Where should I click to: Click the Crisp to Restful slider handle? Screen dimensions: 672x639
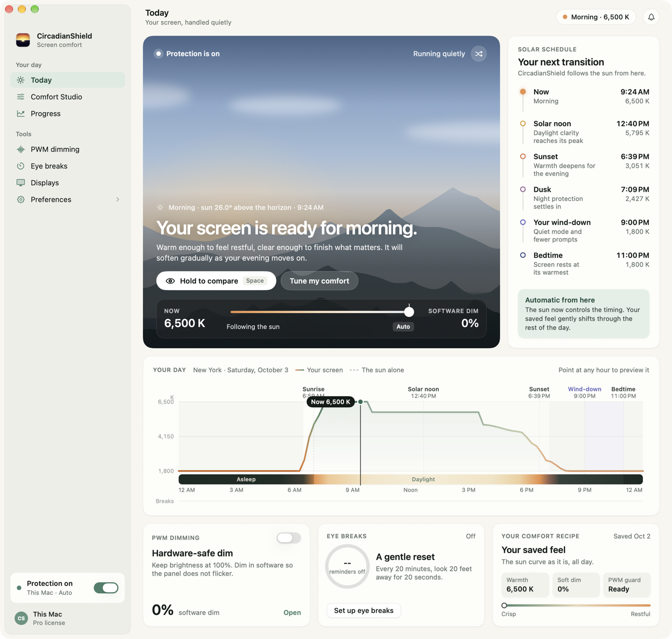504,605
